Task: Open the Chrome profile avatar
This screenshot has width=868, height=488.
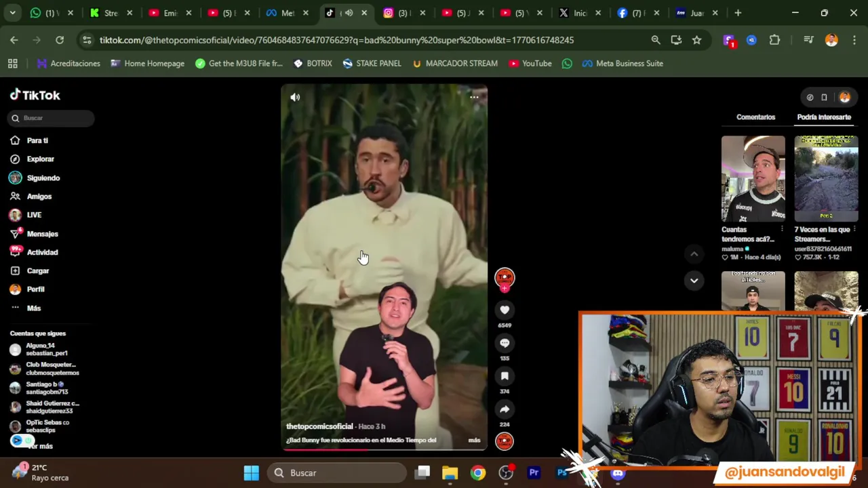Action: pos(831,40)
